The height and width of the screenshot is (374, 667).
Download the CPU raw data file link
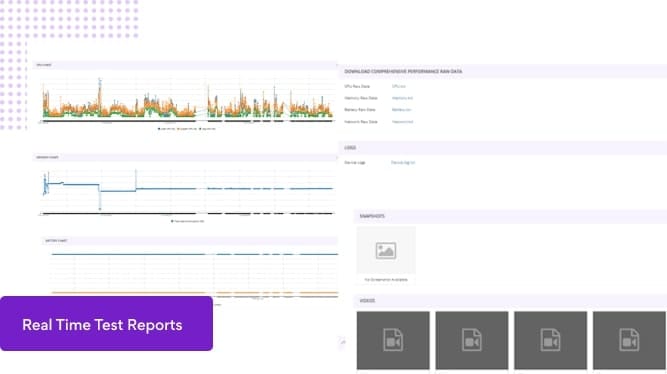399,86
